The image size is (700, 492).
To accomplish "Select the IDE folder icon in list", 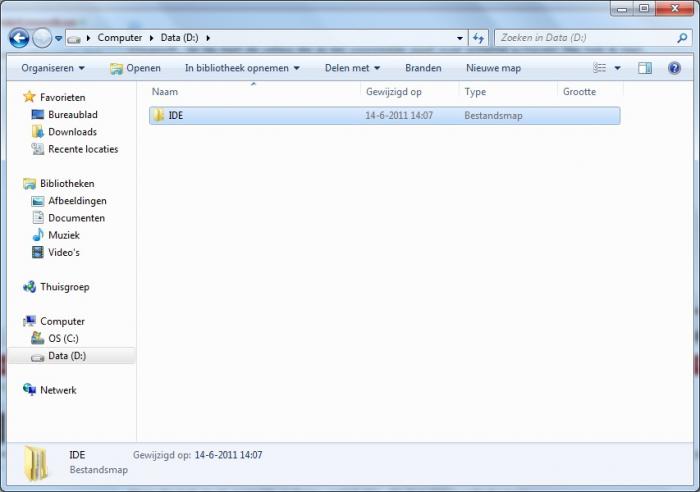I will 158,115.
